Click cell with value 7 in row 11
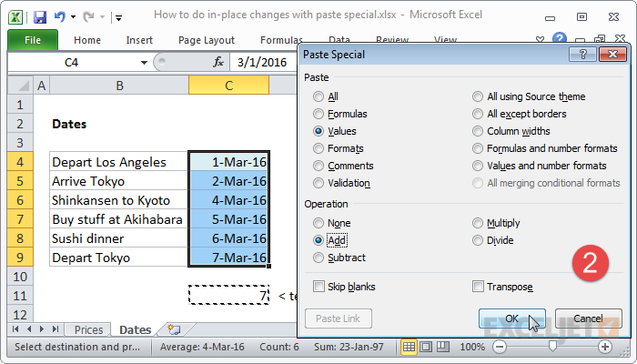Viewport: 637px width, 364px height. [228, 296]
